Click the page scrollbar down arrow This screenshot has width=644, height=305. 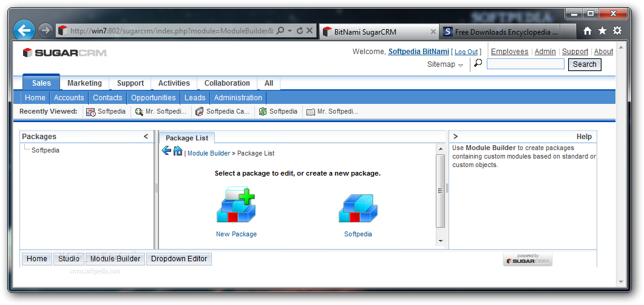pyautogui.click(x=621, y=281)
